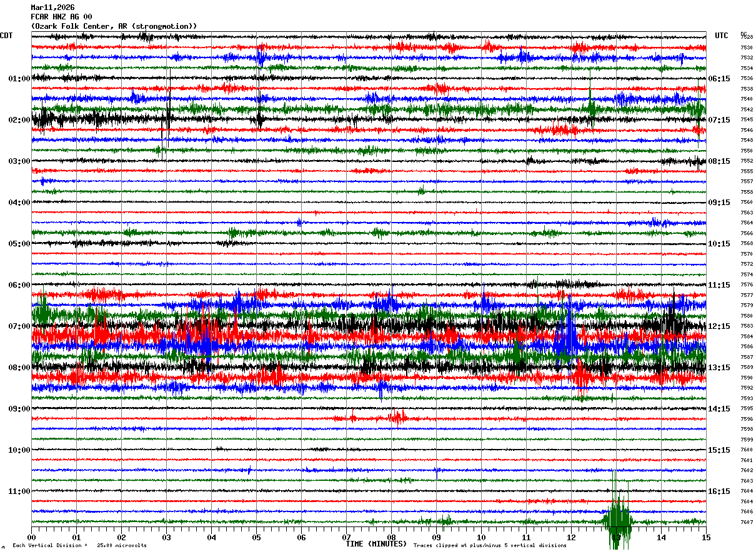
Task: Click the "11:15" UTC time label
Action: coord(719,285)
